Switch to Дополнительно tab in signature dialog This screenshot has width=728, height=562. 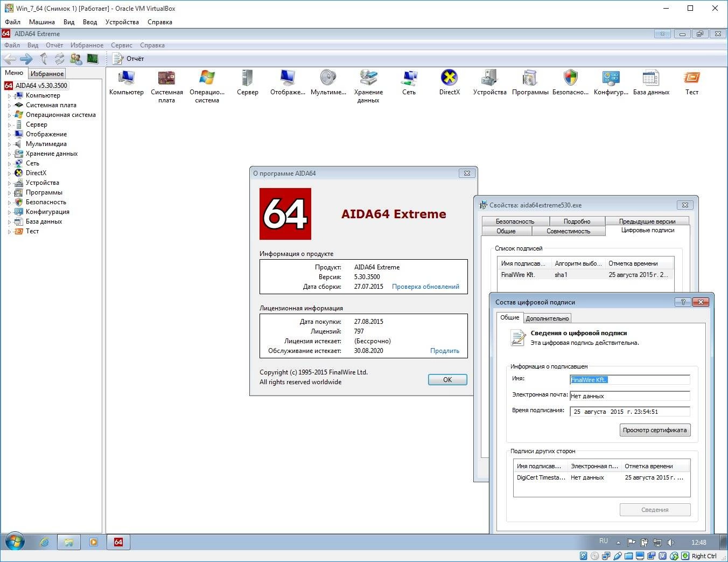point(547,318)
